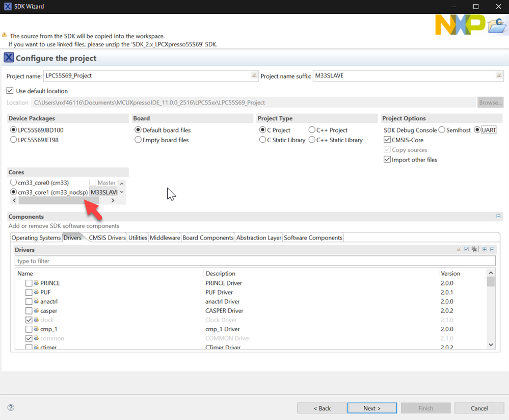Click the Drivers collapse-all minus icon
509x420 pixels.
(x=492, y=249)
